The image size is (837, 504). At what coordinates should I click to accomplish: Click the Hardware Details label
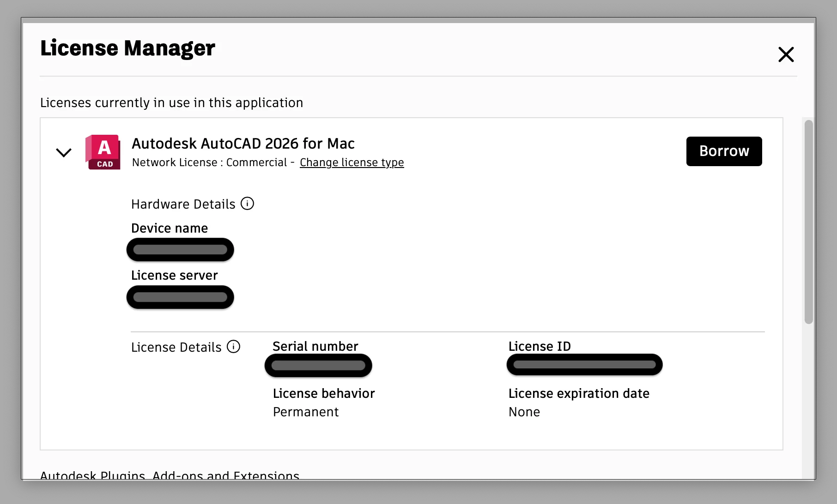click(183, 204)
